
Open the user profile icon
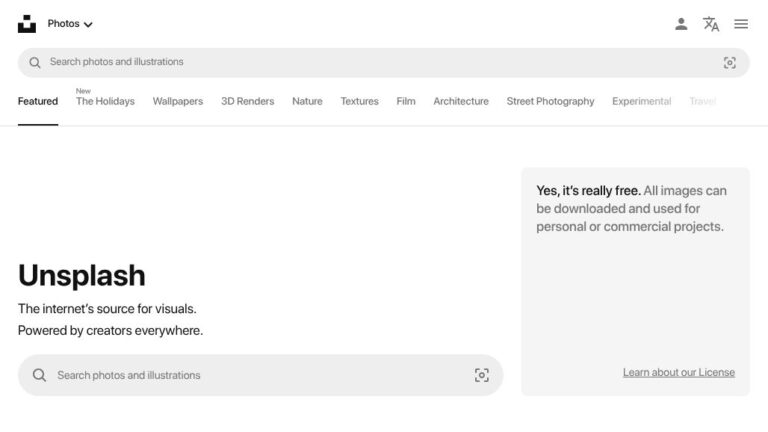tap(681, 24)
